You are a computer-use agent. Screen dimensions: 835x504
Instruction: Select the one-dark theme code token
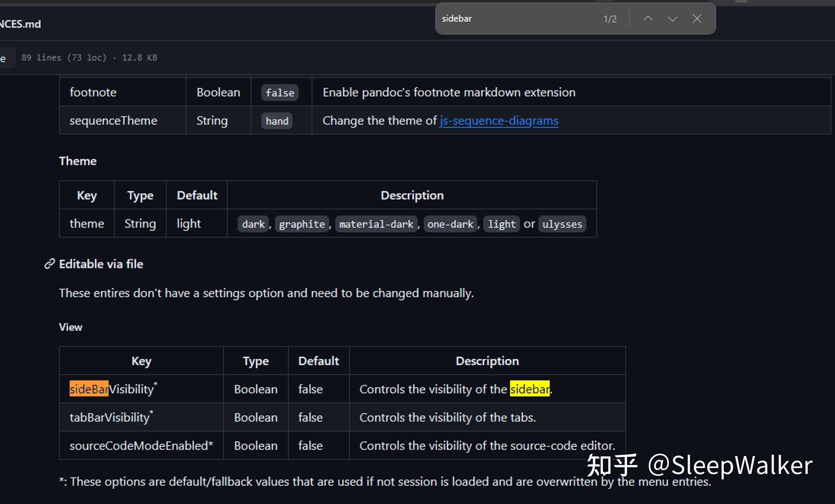tap(450, 224)
